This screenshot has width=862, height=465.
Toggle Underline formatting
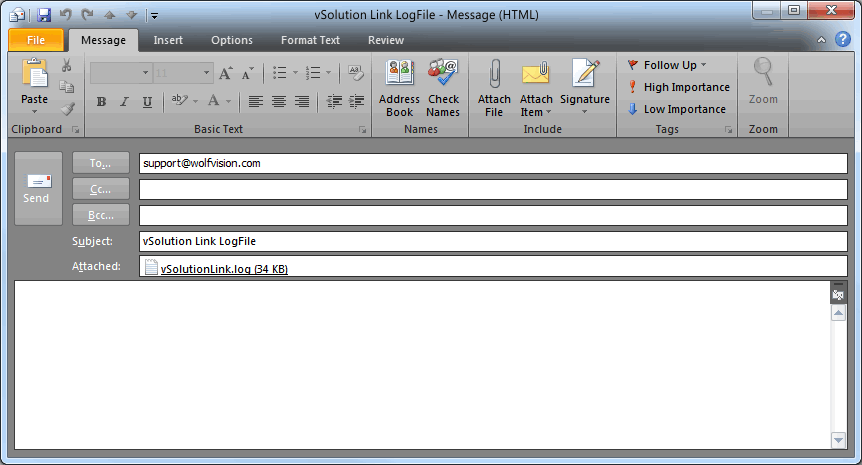147,102
